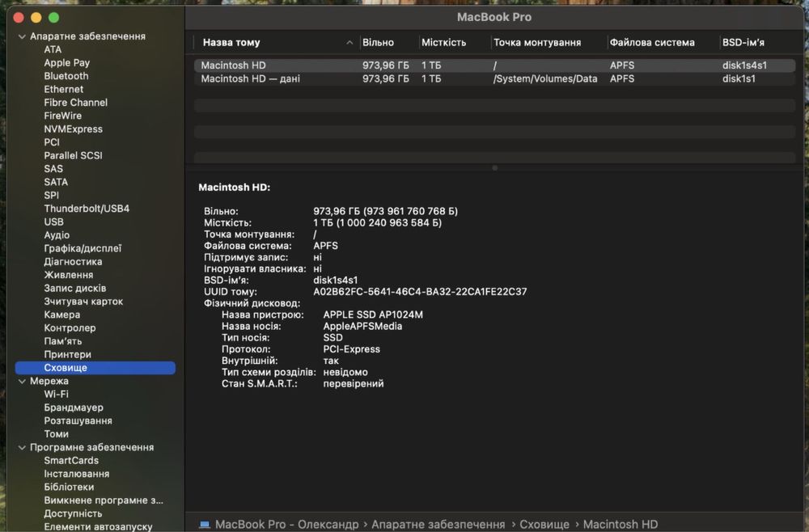The width and height of the screenshot is (809, 532).
Task: Select Bluetooth in the sidebar
Action: pyautogui.click(x=66, y=76)
